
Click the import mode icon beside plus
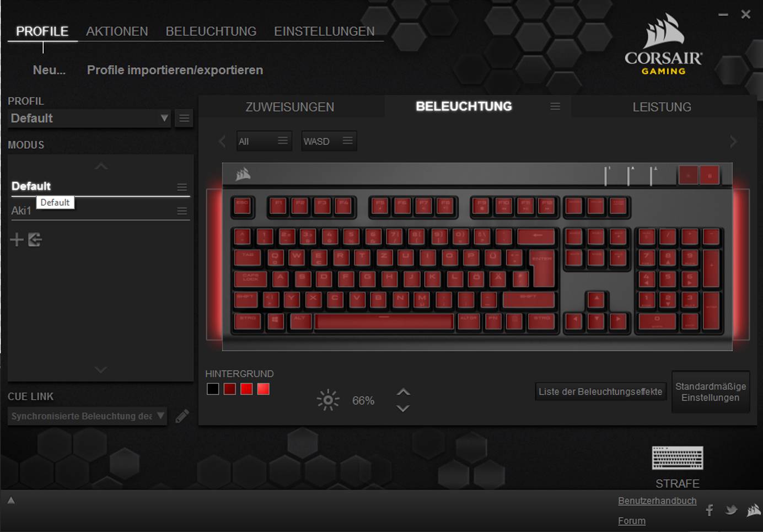pos(35,239)
